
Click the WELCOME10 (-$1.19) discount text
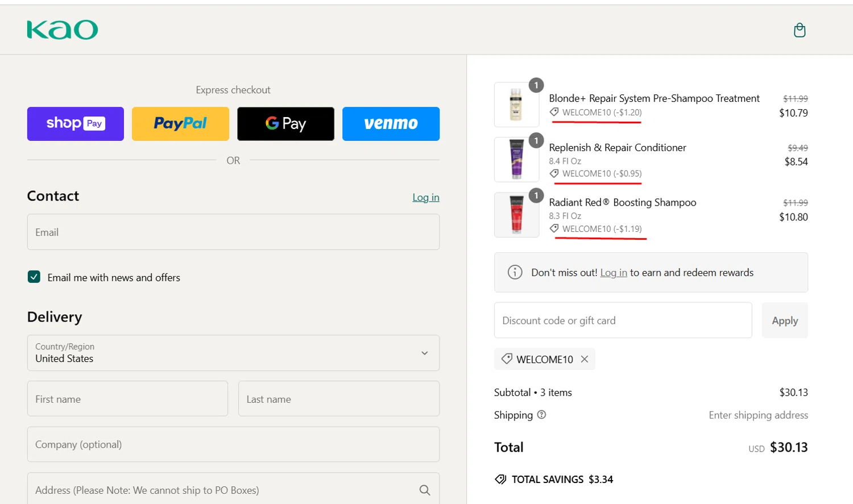(602, 228)
